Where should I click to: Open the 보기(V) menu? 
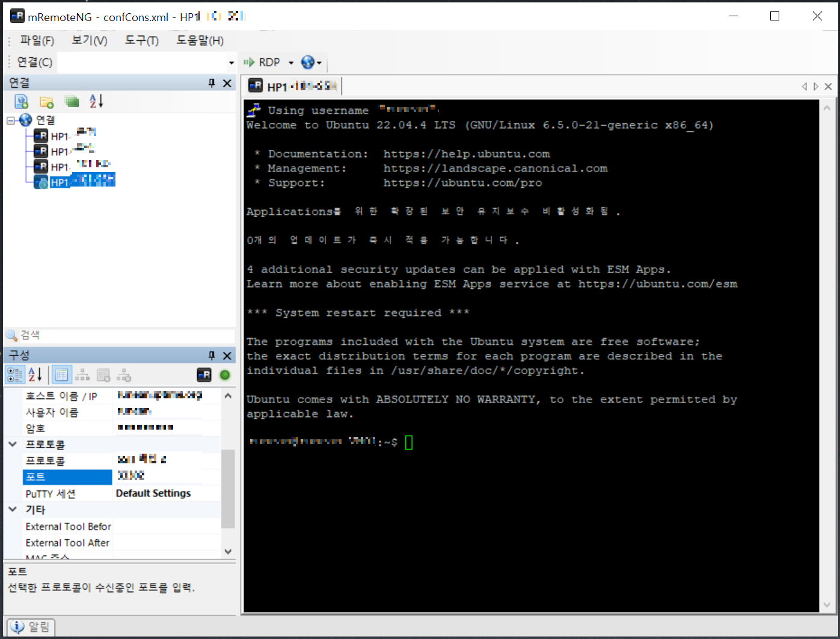pyautogui.click(x=89, y=40)
